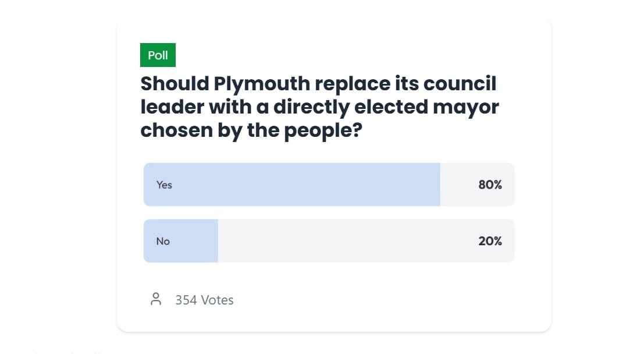Click the word "Should" starting the question
The height and width of the screenshot is (361, 644).
[x=175, y=83]
